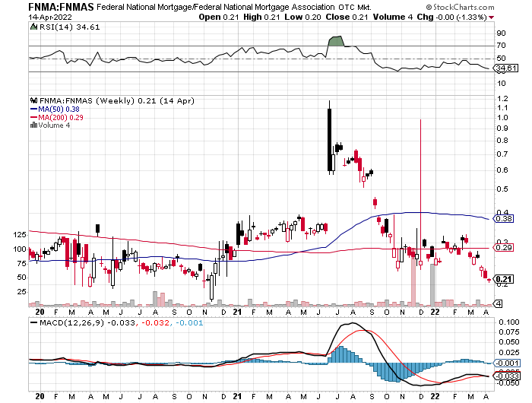Screen dimensions: 532x403
Task: Click the MACD(12,26,9) -0.033 label
Action: [87, 322]
